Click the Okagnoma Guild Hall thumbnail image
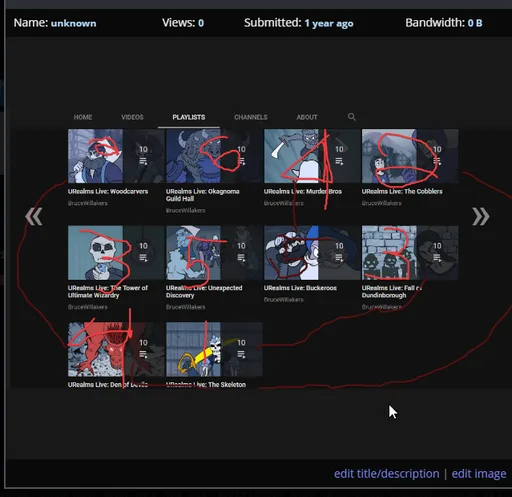This screenshot has width=512, height=497. pos(214,156)
